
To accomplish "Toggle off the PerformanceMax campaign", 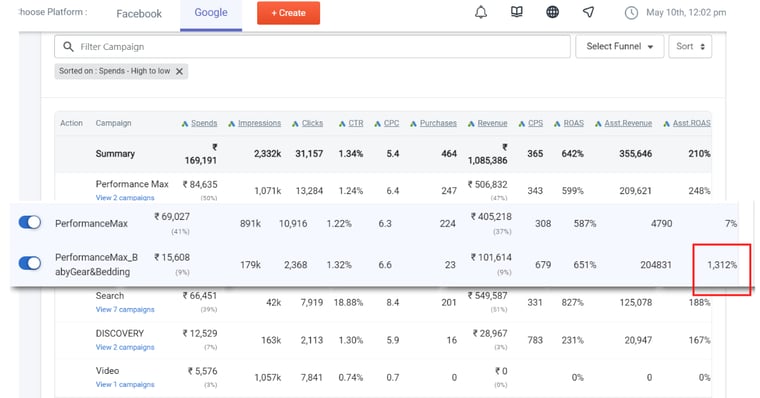I will (x=30, y=223).
